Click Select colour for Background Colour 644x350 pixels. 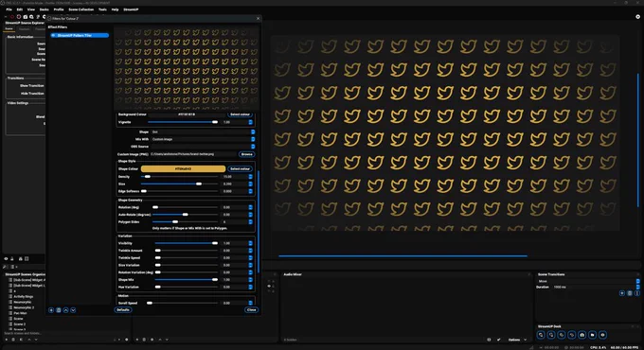click(x=240, y=114)
